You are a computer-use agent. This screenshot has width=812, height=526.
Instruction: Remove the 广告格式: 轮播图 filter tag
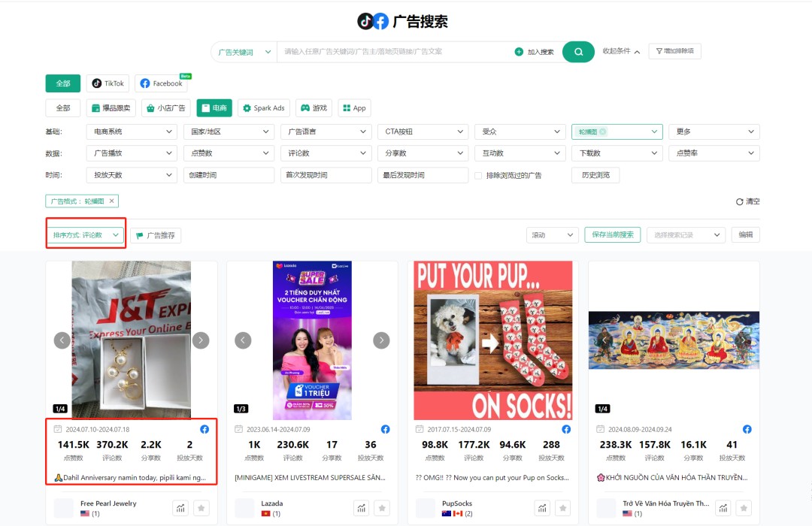[111, 201]
